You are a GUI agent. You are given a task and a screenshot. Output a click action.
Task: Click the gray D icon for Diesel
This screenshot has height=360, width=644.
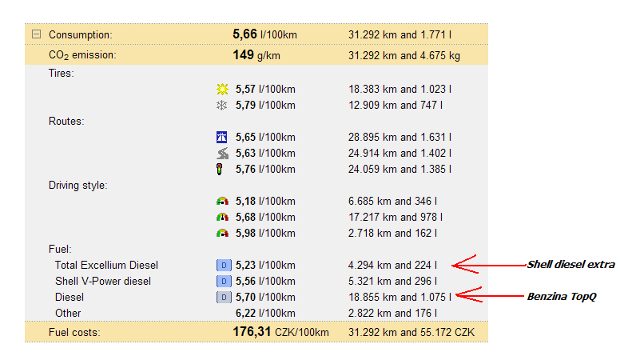point(223,297)
